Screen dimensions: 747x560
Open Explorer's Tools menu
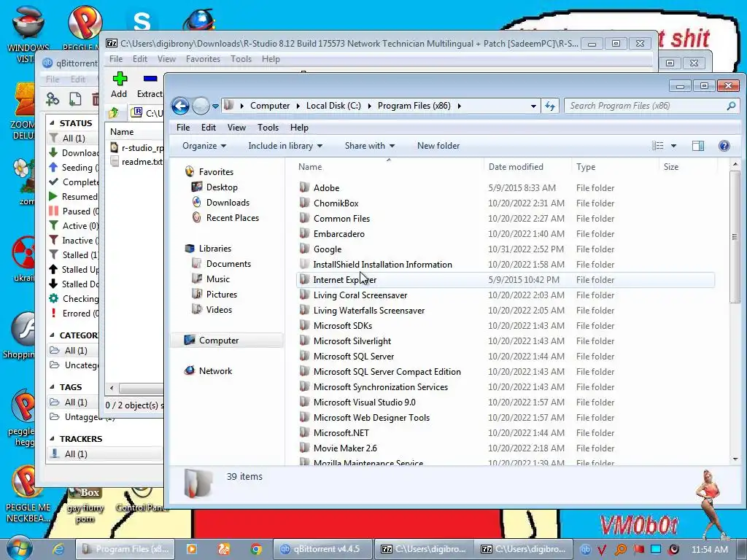268,127
